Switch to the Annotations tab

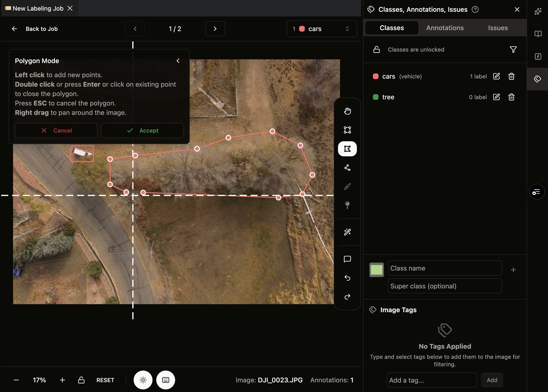click(445, 28)
